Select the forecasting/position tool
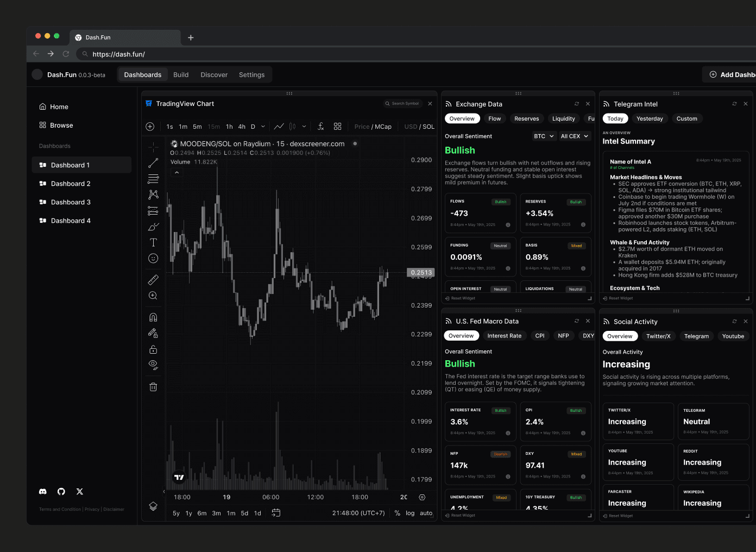756x552 pixels. (x=153, y=211)
